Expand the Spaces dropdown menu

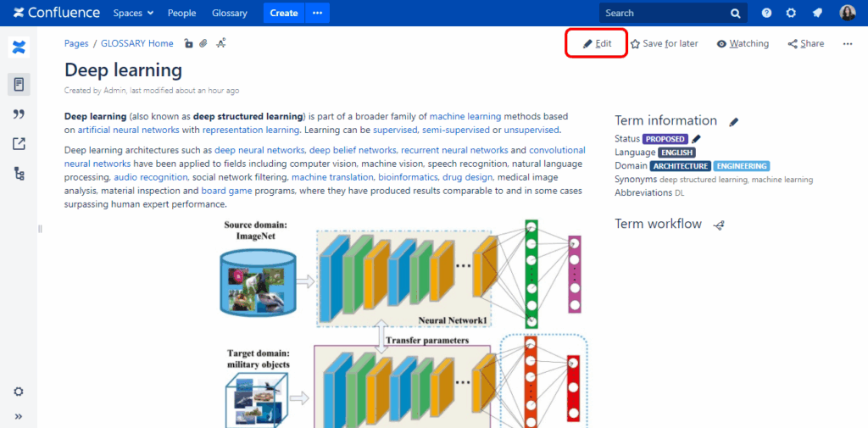(x=133, y=13)
